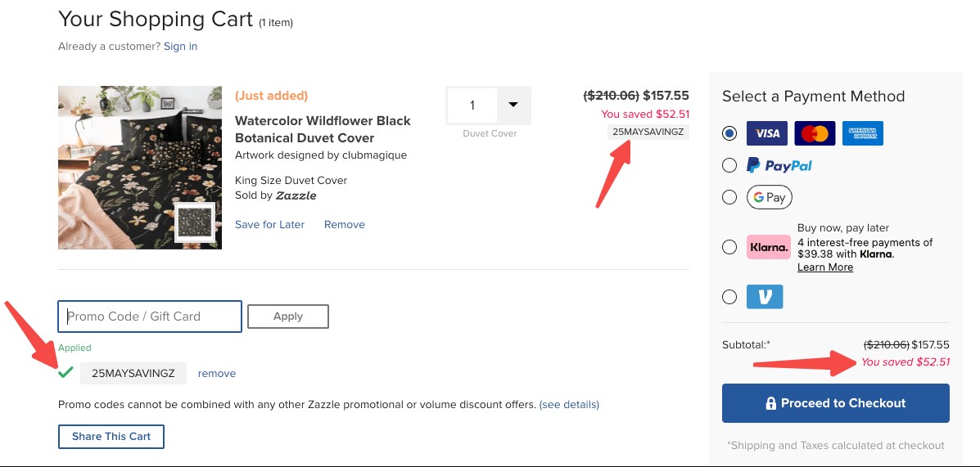The image size is (980, 467).
Task: Click the Share This Cart button
Action: 111,437
